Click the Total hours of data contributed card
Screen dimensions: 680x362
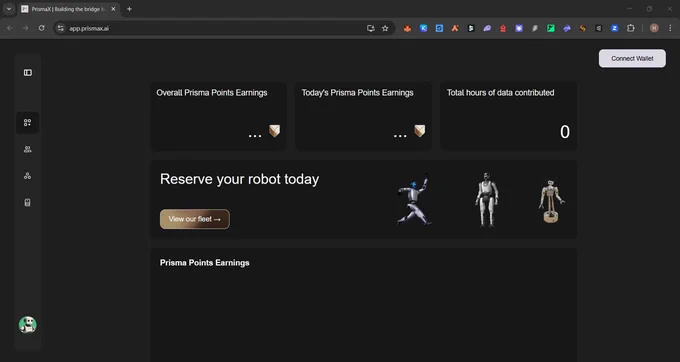pos(509,116)
